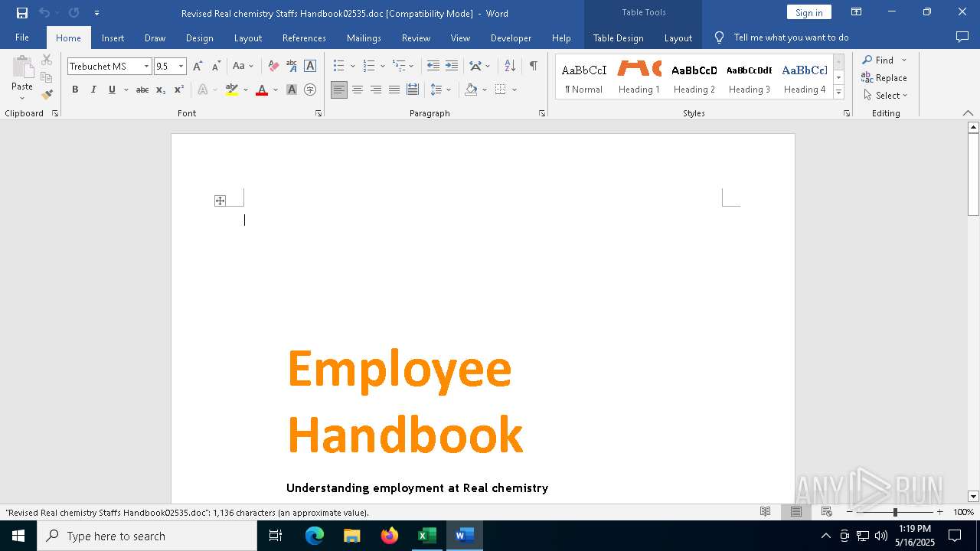This screenshot has height=551, width=980.
Task: Increase the paragraph indent
Action: click(x=452, y=66)
